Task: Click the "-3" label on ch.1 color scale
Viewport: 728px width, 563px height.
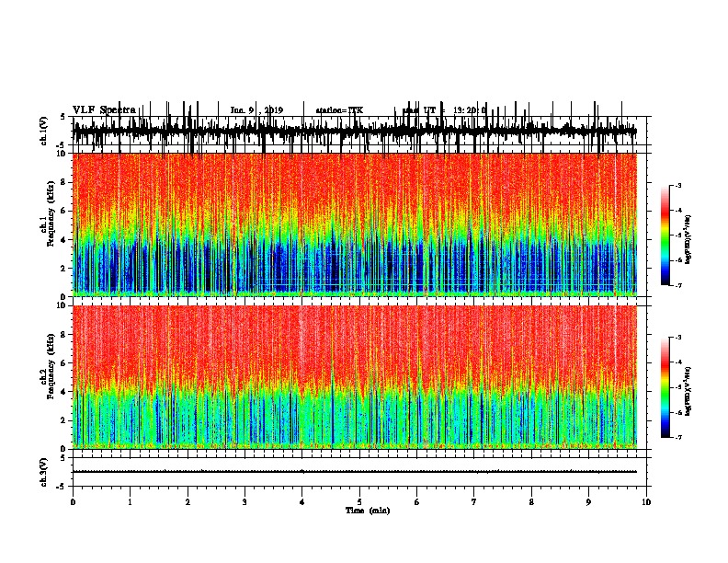Action: click(678, 186)
